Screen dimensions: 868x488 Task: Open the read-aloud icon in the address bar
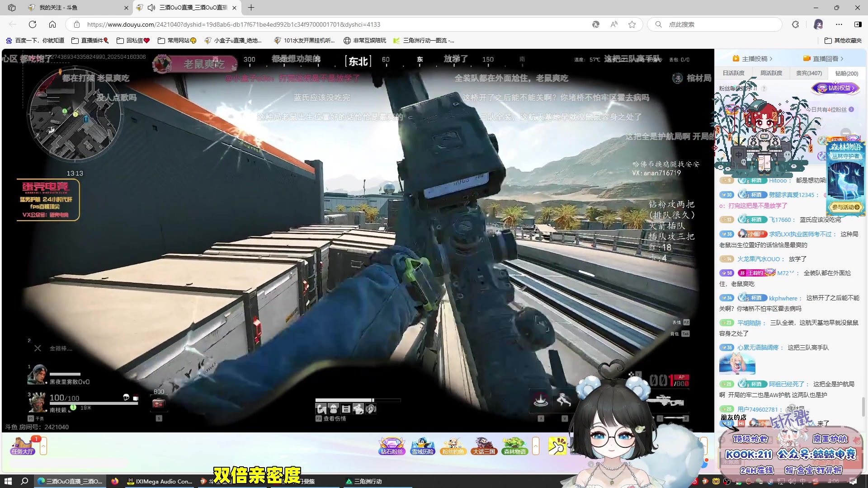coord(614,24)
